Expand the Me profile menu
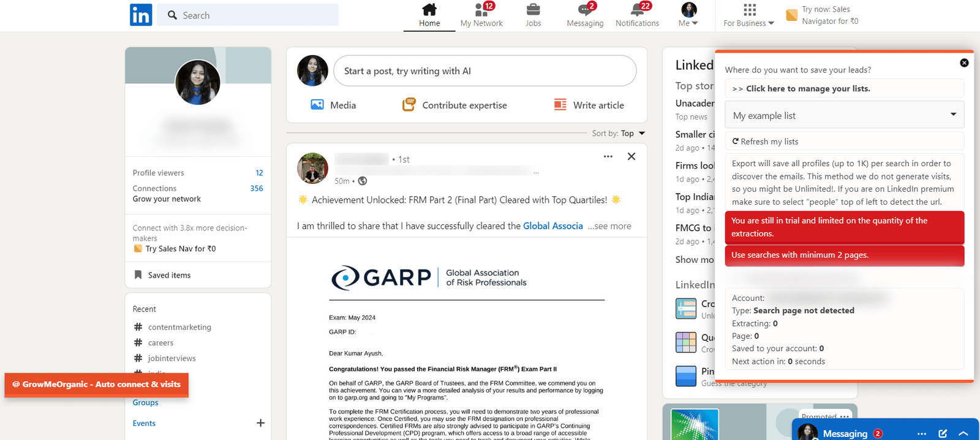 coord(688,16)
